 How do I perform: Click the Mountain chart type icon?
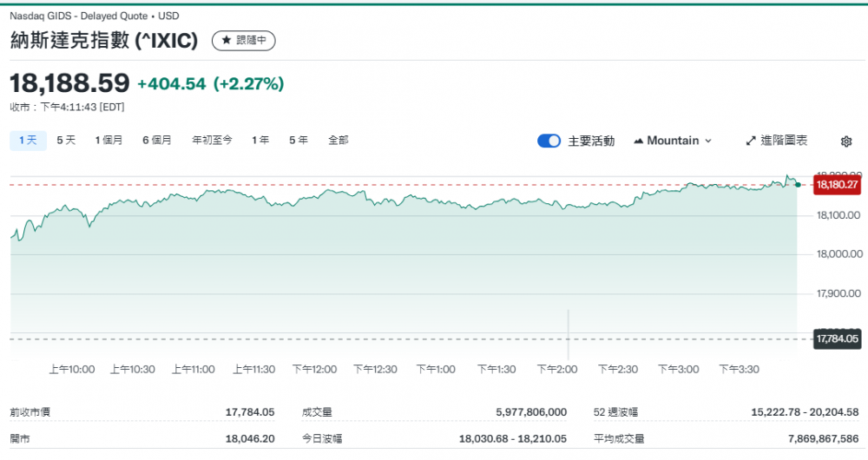pyautogui.click(x=640, y=141)
